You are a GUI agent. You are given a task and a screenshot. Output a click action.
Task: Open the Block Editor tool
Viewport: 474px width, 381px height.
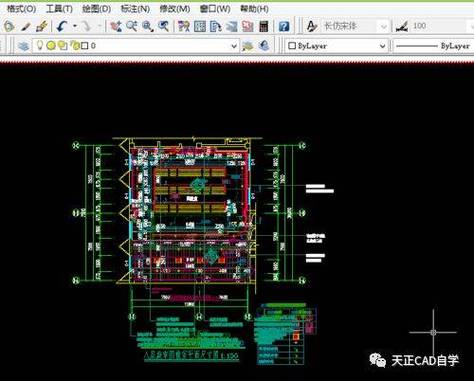pos(42,26)
